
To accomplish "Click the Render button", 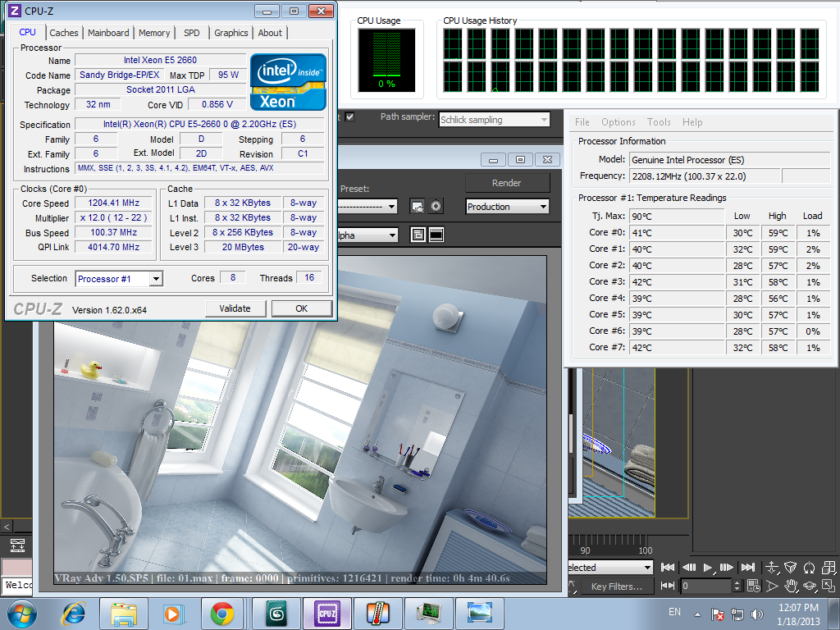I will click(507, 183).
